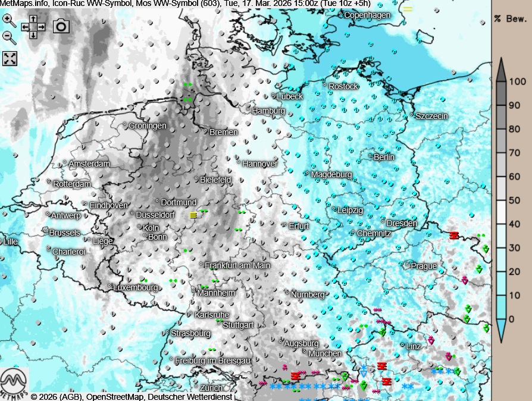Pan the map right with arrow
532x401 pixels.
[41, 27]
